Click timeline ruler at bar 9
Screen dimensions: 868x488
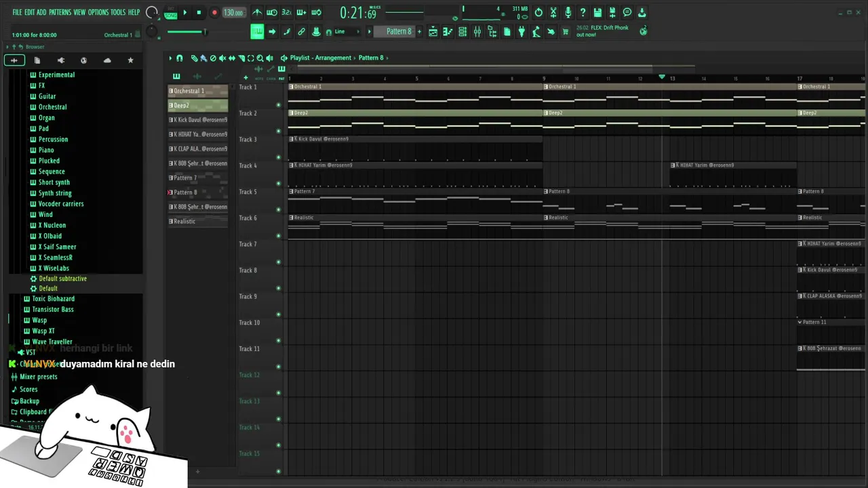544,79
